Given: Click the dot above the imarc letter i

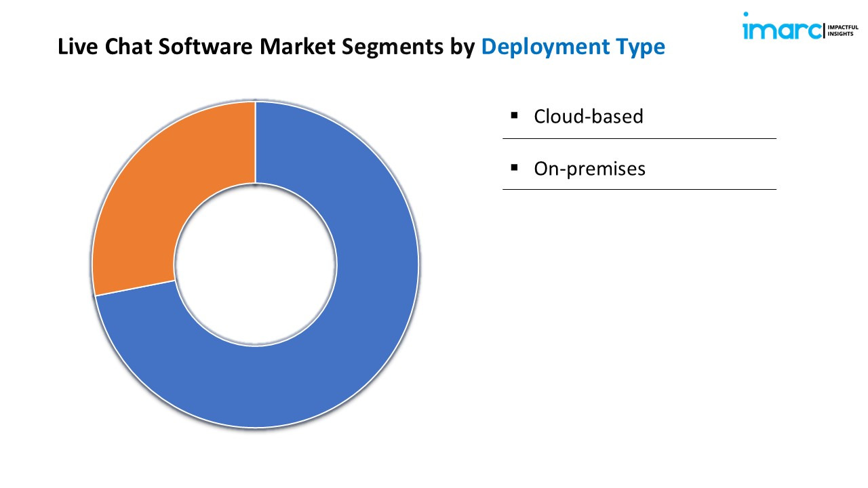Looking at the screenshot, I should (x=746, y=15).
